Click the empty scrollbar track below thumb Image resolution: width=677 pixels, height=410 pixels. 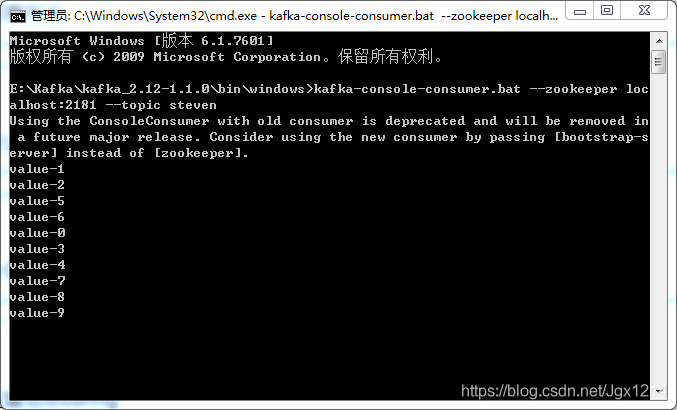tap(659, 229)
